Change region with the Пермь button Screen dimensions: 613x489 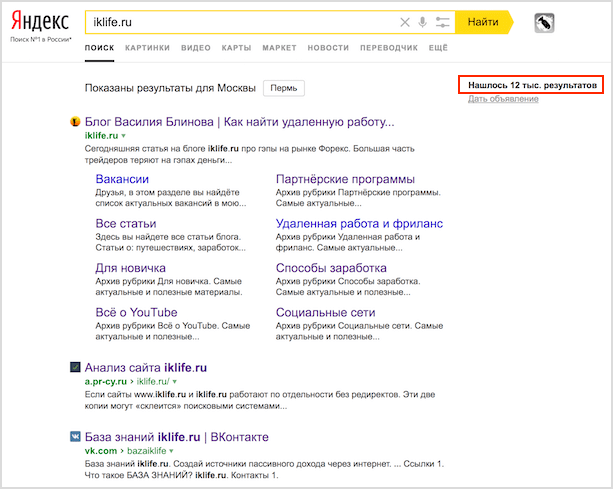pos(284,88)
